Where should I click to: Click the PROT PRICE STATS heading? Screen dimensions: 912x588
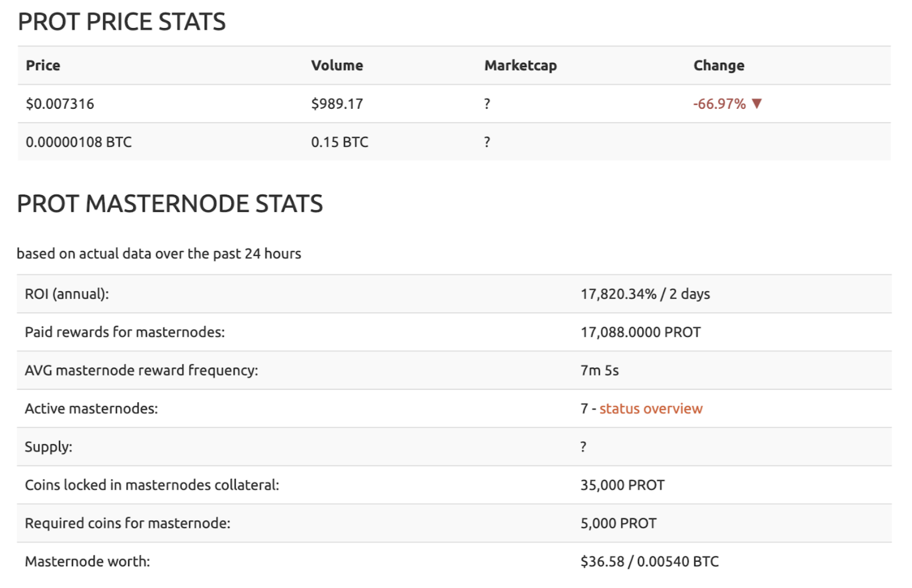(122, 22)
